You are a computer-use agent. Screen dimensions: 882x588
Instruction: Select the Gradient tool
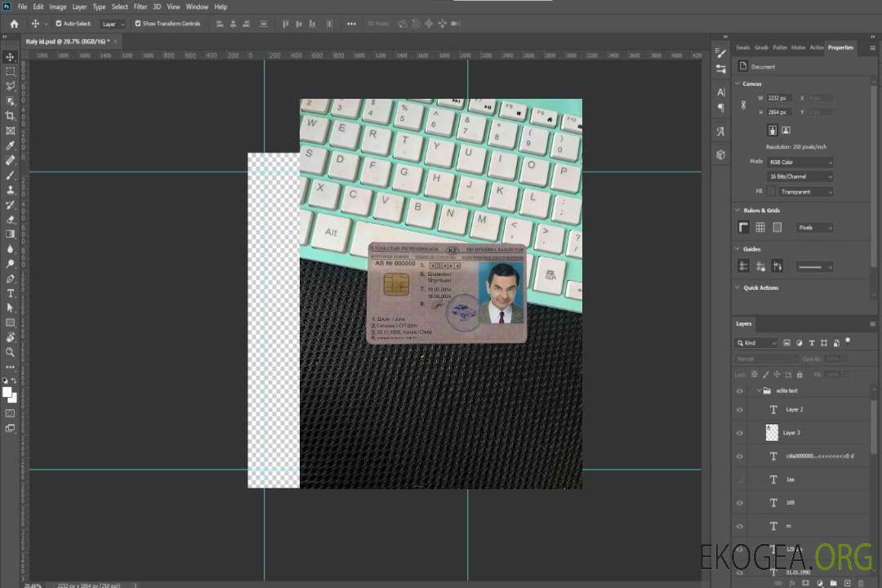pyautogui.click(x=10, y=234)
